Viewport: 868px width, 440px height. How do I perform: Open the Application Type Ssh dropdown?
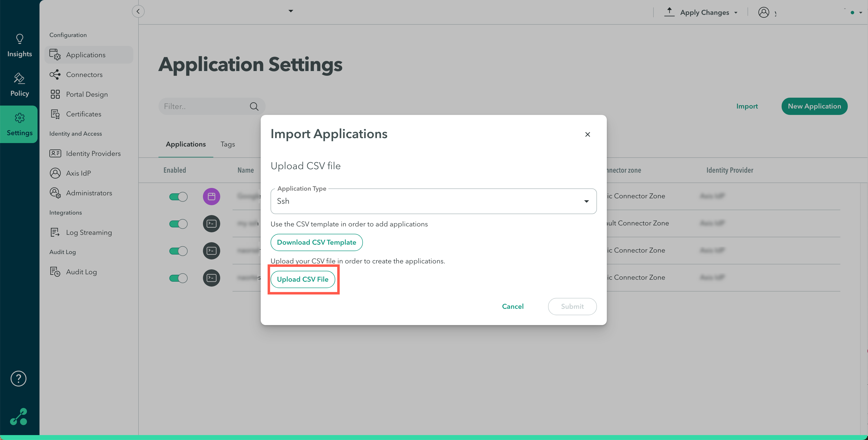433,201
